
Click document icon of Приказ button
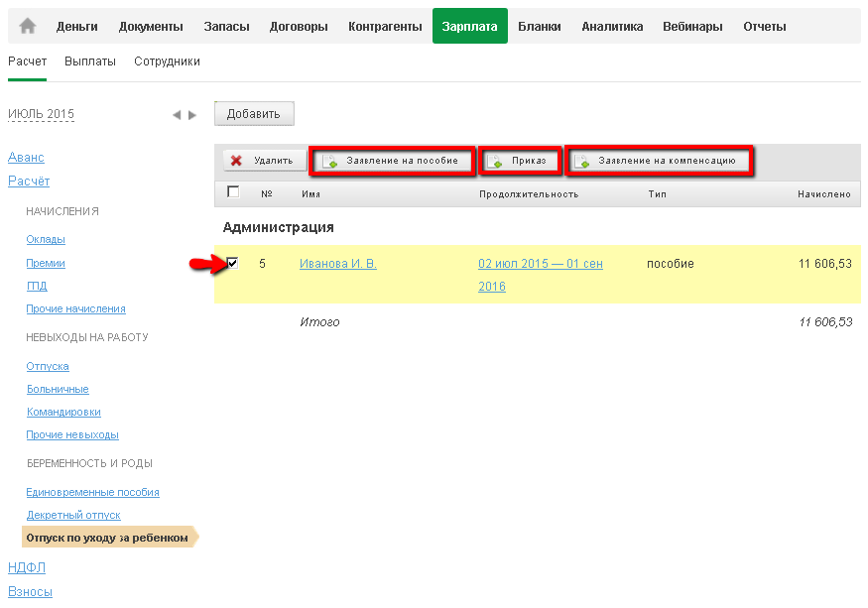[495, 161]
